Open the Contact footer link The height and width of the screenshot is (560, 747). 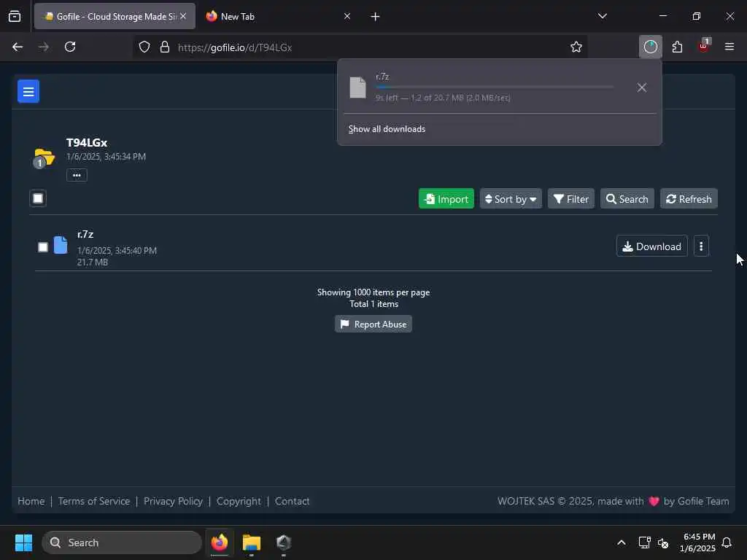tap(292, 501)
